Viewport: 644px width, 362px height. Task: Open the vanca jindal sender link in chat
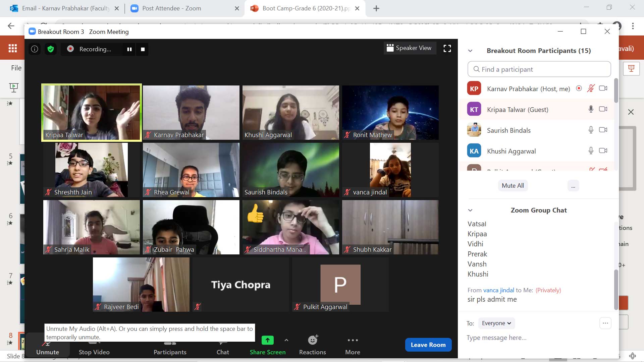[x=498, y=290]
